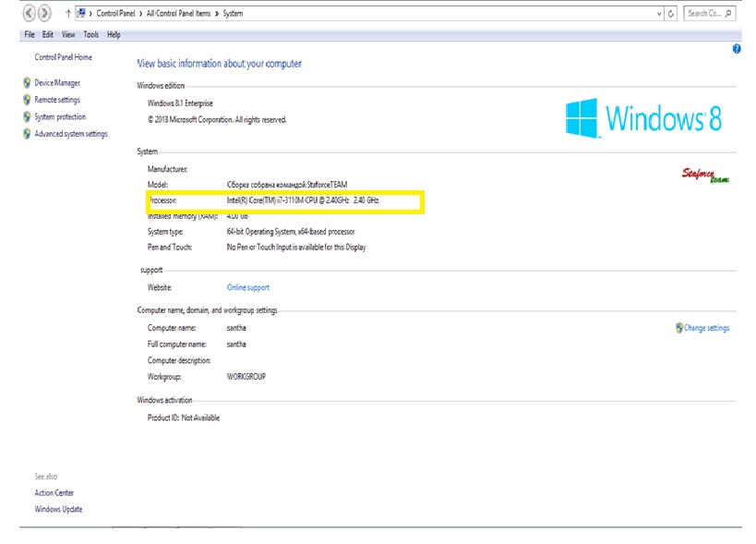The image size is (756, 544).
Task: Click the Change settings link
Action: 708,327
